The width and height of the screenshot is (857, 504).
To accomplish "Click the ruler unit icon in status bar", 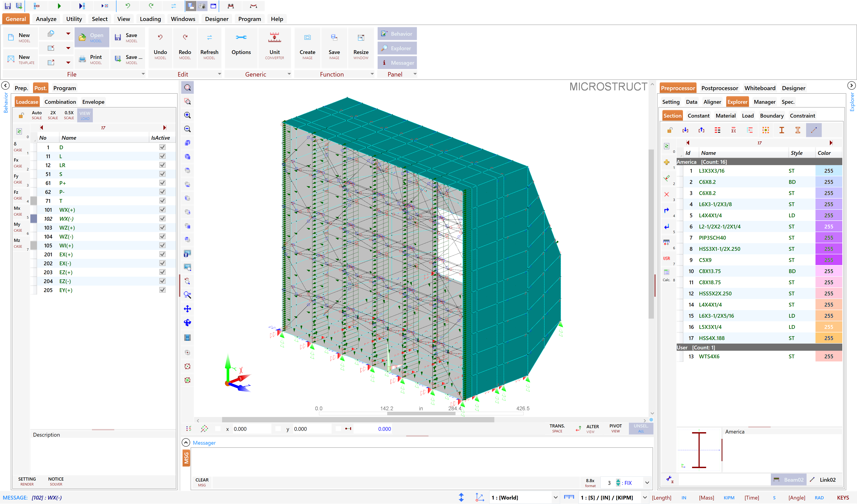I will click(x=569, y=497).
